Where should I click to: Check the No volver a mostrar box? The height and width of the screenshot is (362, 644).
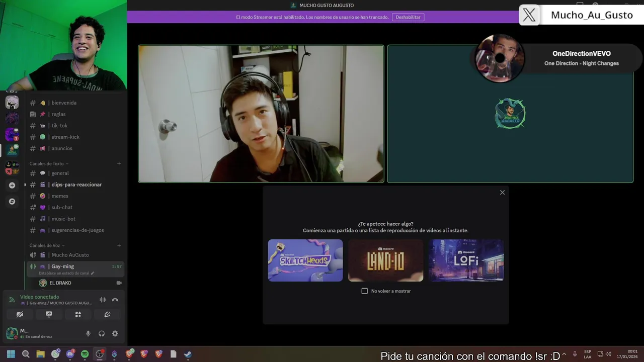coord(365,291)
